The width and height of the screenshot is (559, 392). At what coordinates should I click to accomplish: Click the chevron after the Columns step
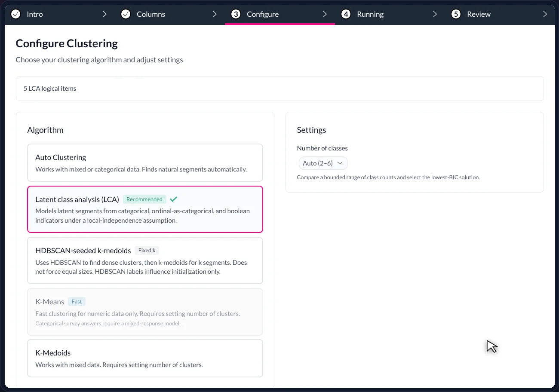pos(215,14)
